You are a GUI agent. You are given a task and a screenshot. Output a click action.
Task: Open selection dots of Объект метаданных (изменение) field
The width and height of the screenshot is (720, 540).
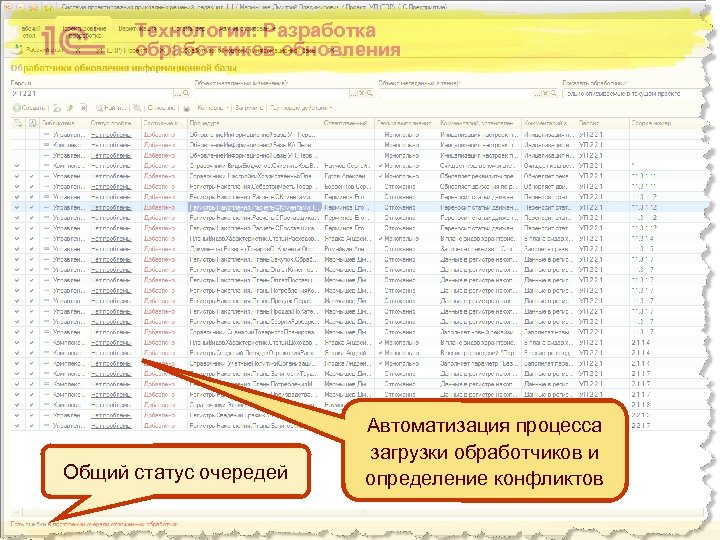pos(353,93)
